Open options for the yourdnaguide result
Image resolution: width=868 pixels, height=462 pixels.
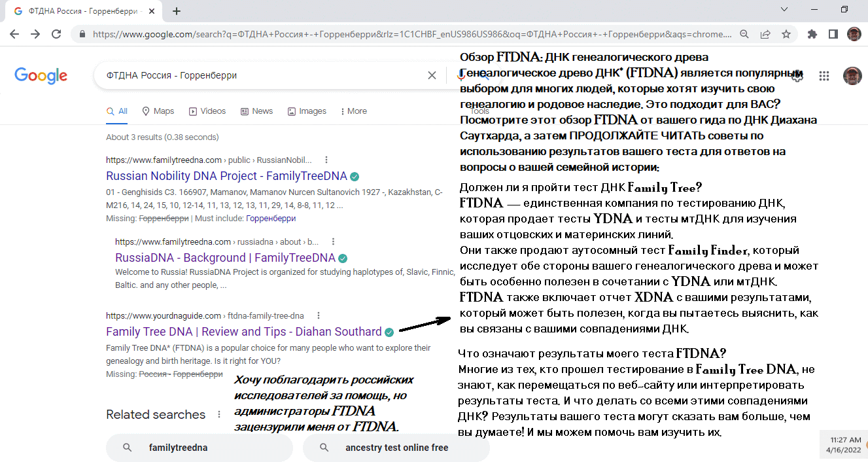(x=319, y=315)
